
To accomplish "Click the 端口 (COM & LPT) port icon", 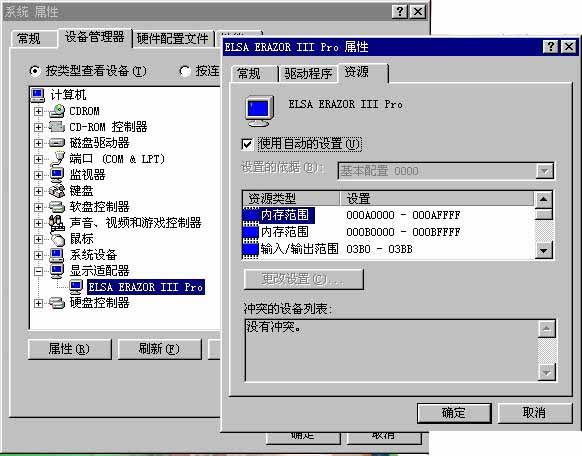I will (x=57, y=159).
